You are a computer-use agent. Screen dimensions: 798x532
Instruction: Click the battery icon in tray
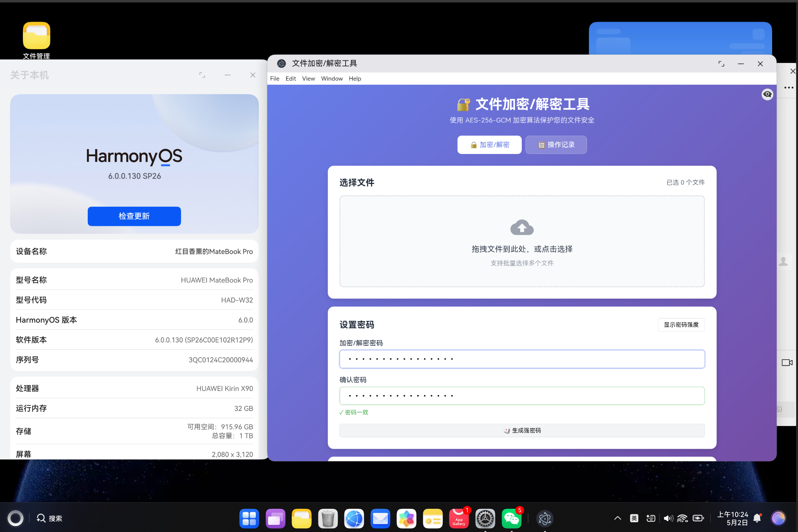pyautogui.click(x=698, y=519)
